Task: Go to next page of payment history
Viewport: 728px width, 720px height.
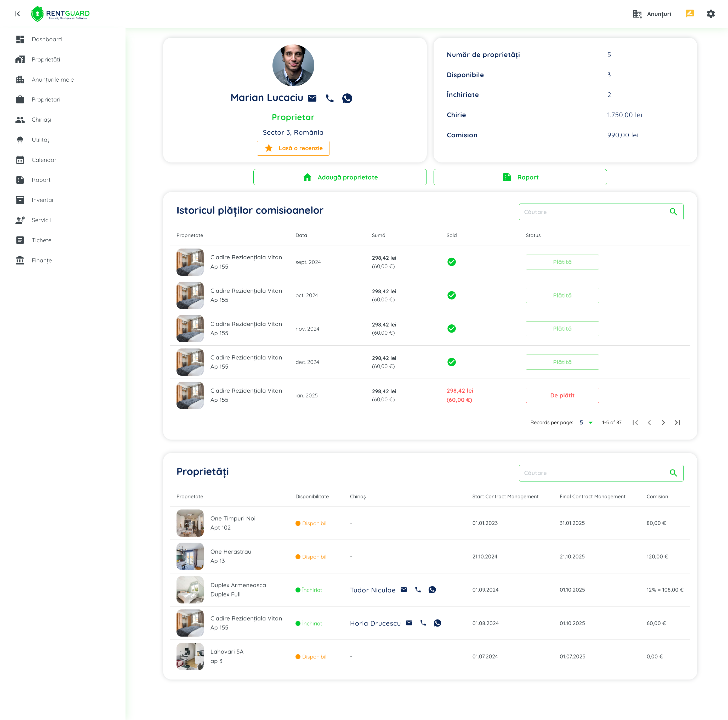Action: click(x=663, y=423)
